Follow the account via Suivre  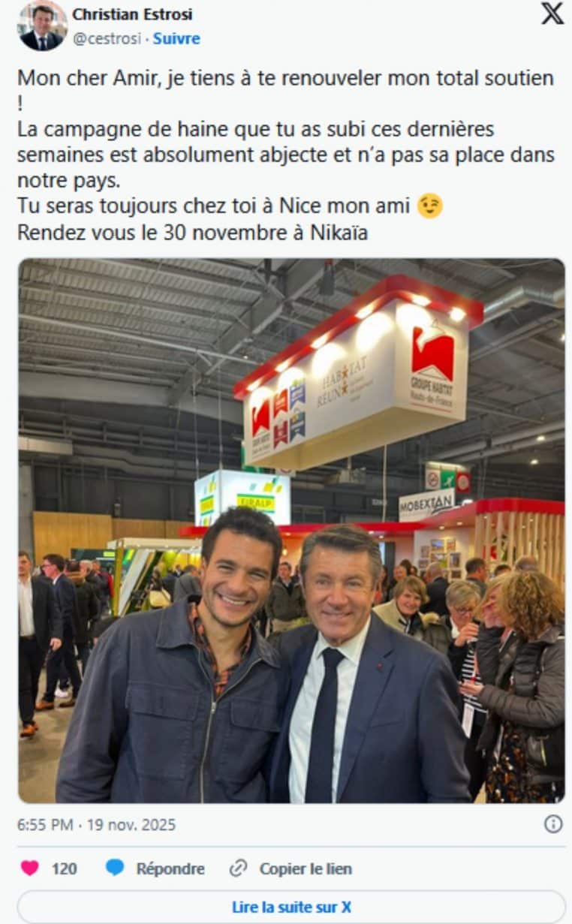[x=176, y=38]
